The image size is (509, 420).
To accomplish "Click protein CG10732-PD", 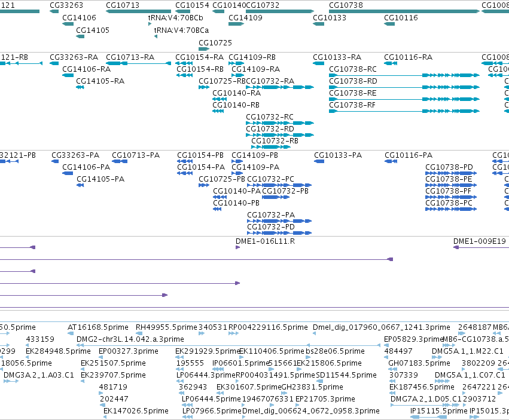I will (271, 227).
